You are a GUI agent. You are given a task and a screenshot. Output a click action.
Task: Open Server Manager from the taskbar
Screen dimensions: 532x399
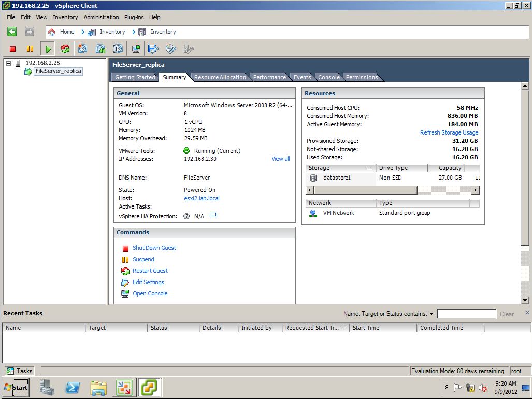pos(47,388)
